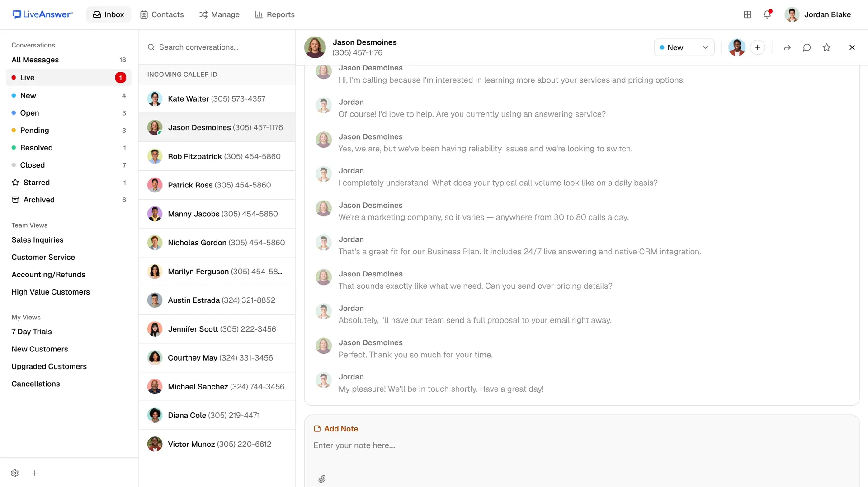868x487 pixels.
Task: Click the Live unread badge
Action: pyautogui.click(x=121, y=78)
